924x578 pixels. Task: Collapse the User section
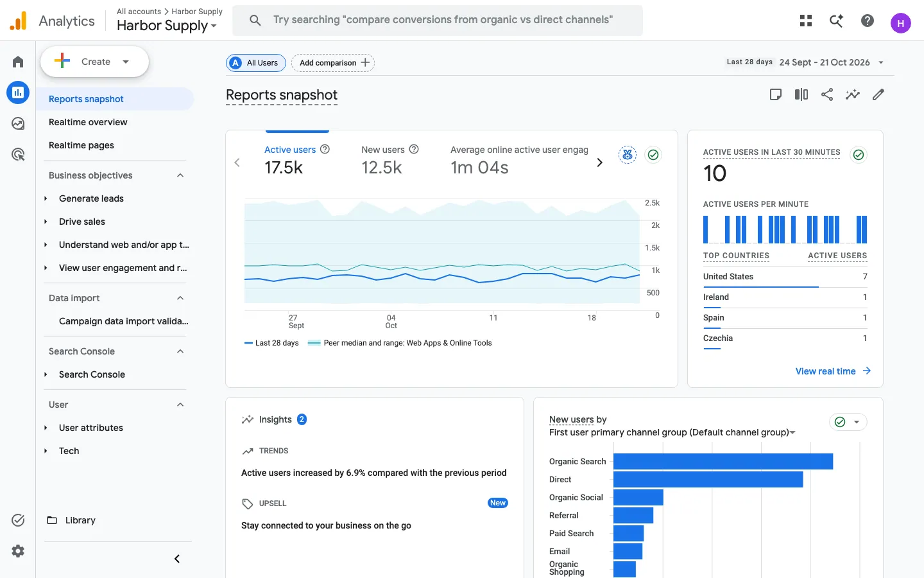(180, 405)
